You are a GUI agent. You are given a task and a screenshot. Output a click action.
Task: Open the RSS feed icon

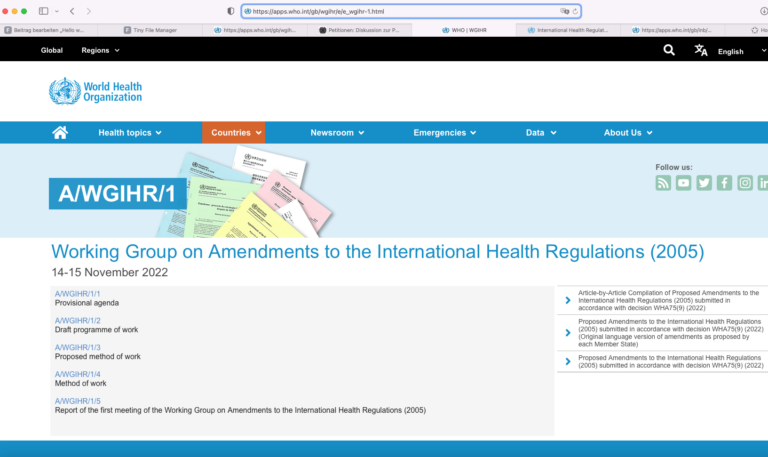(x=663, y=183)
